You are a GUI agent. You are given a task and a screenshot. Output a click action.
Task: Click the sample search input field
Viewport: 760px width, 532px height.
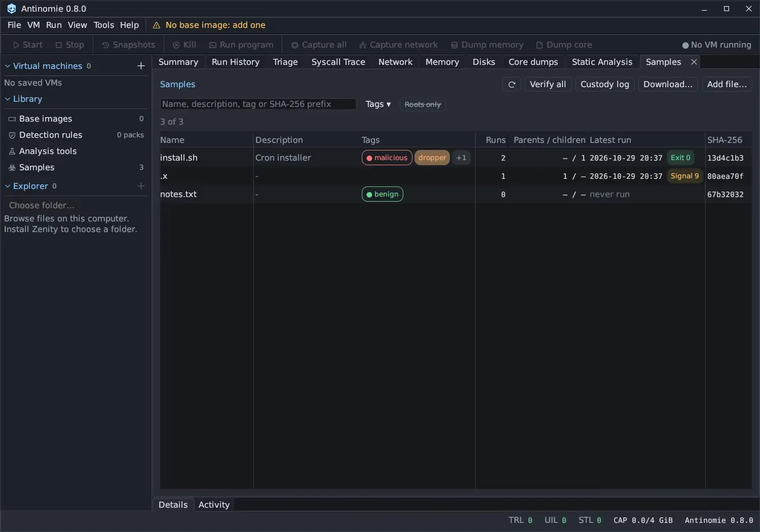pos(258,104)
